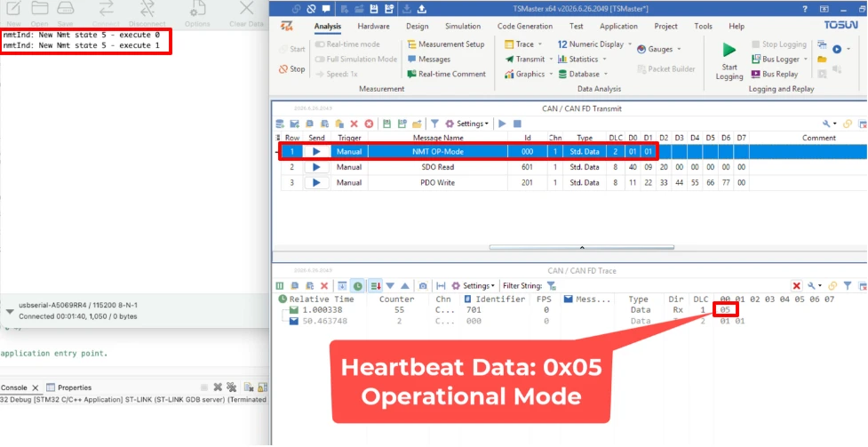Viewport: 868px width, 447px height.
Task: Open the Bus Logger dropdown
Action: click(x=806, y=60)
